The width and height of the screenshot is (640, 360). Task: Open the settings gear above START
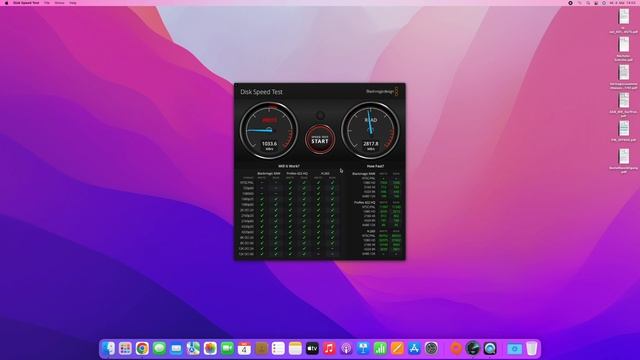click(320, 116)
